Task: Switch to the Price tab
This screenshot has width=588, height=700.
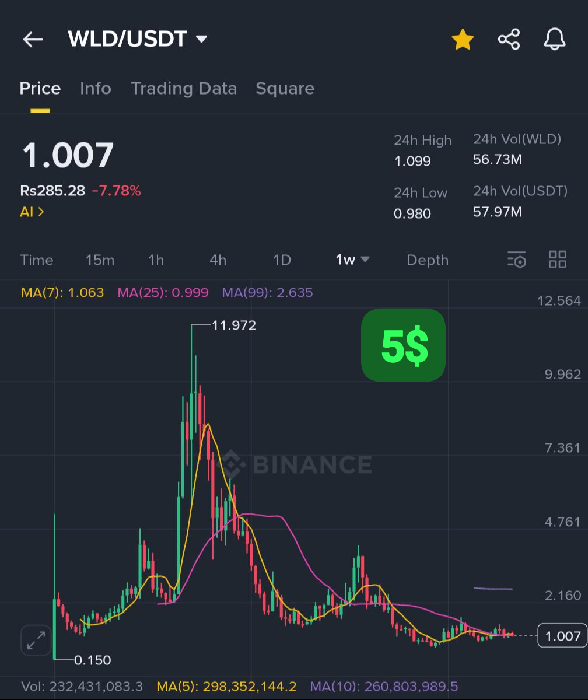Action: click(x=40, y=89)
